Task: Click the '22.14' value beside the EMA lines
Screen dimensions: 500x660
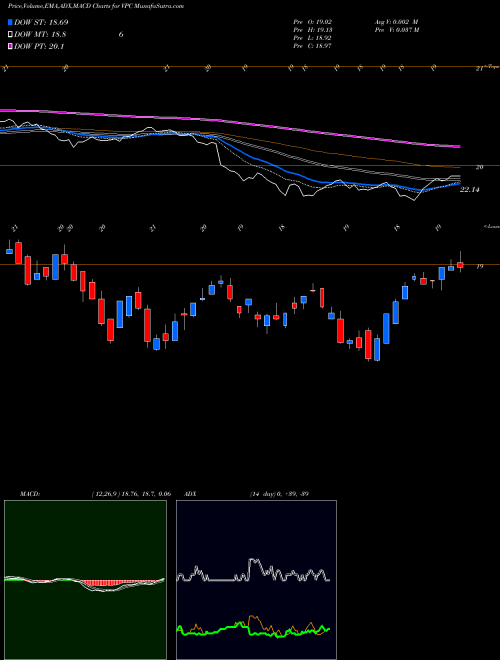Action: [x=470, y=190]
